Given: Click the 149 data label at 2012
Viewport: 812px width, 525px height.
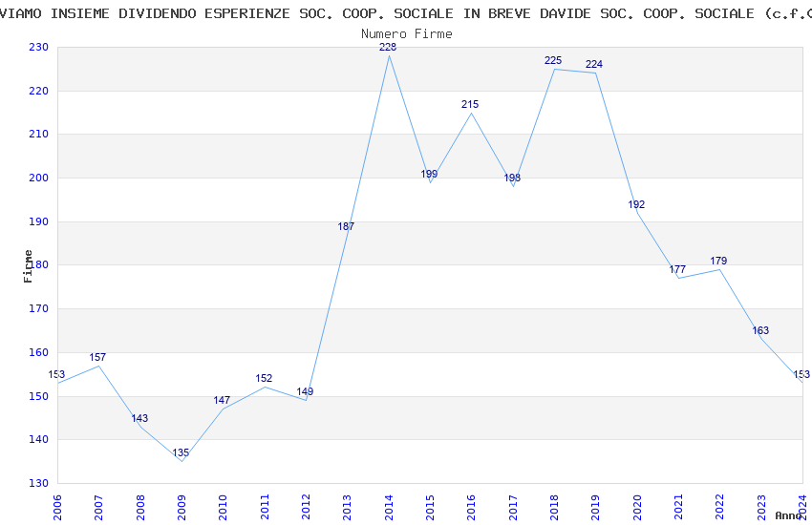Looking at the screenshot, I should click(x=305, y=391).
